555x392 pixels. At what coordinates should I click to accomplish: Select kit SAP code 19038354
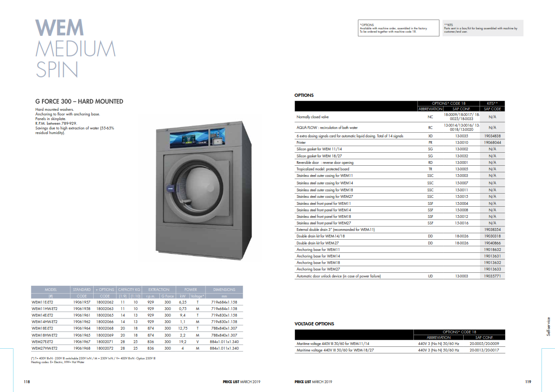493,230
